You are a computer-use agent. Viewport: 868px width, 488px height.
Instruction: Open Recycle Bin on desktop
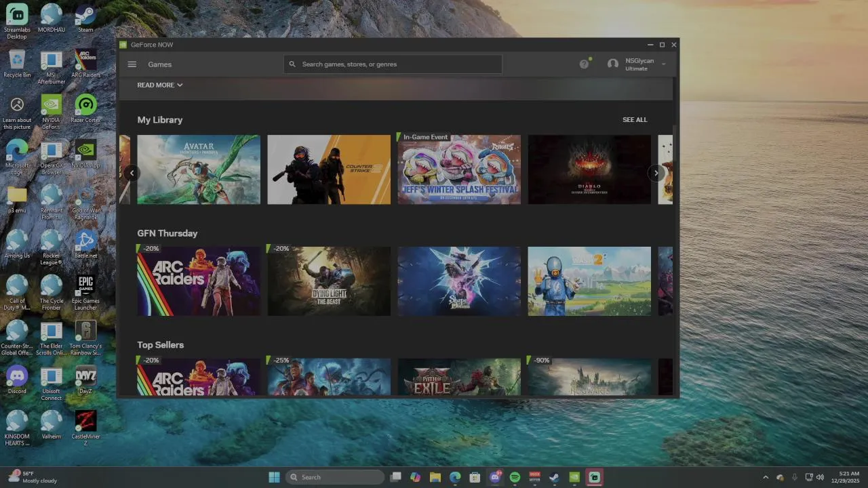click(17, 64)
